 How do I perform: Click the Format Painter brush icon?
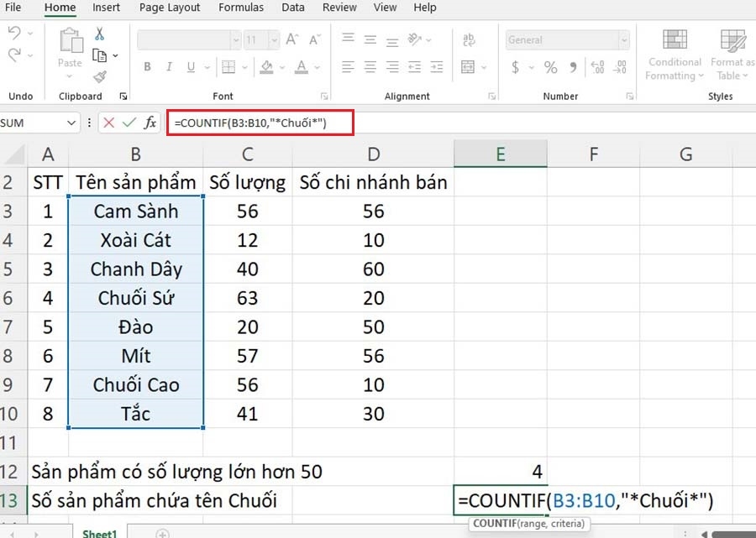(100, 76)
